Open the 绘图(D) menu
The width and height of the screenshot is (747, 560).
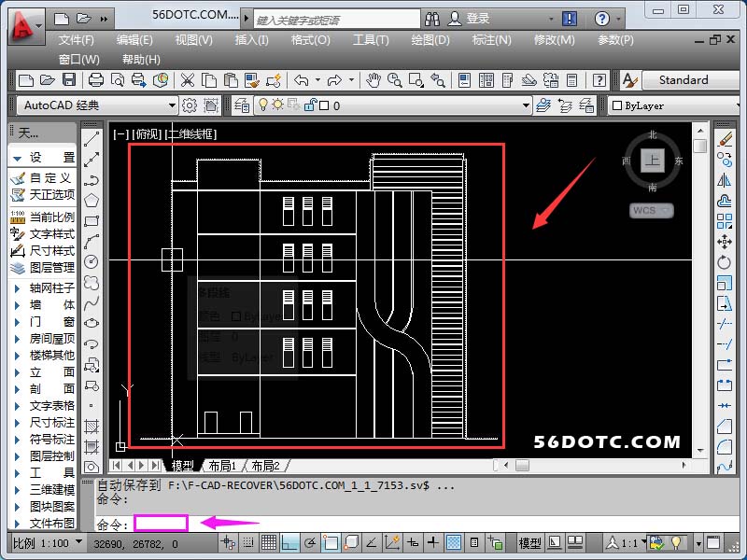(x=430, y=40)
